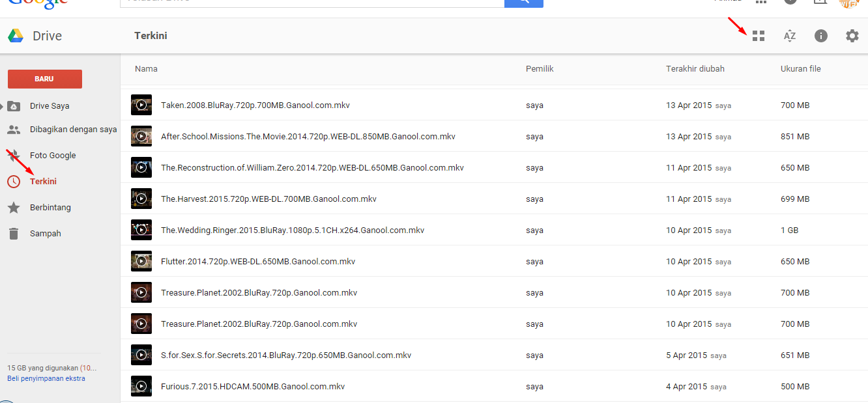Image resolution: width=868 pixels, height=403 pixels.
Task: Open the details info panel icon
Action: coord(820,36)
